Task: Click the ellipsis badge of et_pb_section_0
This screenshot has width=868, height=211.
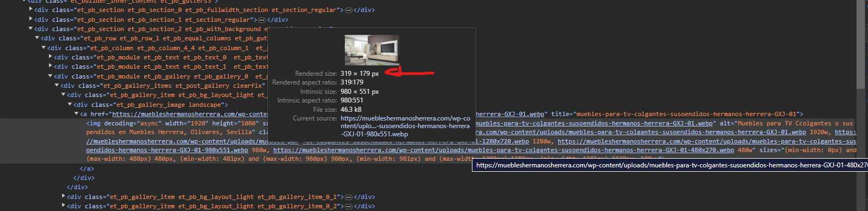Action: [x=349, y=10]
